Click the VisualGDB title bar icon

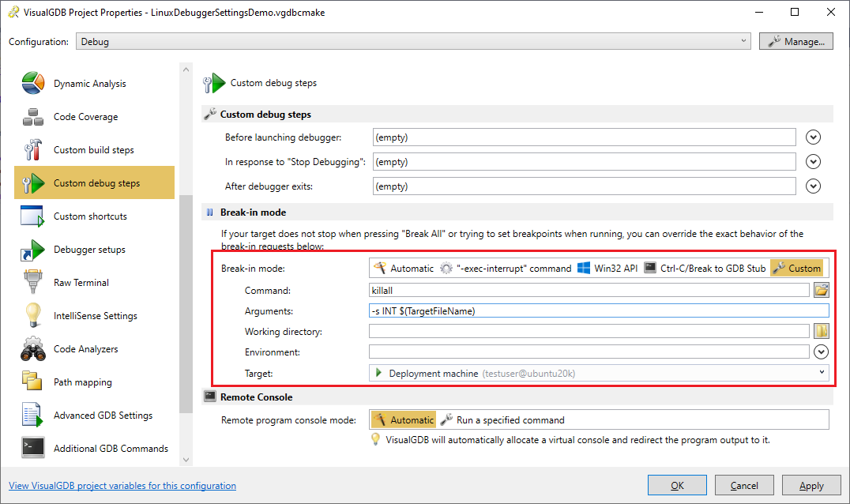point(13,12)
